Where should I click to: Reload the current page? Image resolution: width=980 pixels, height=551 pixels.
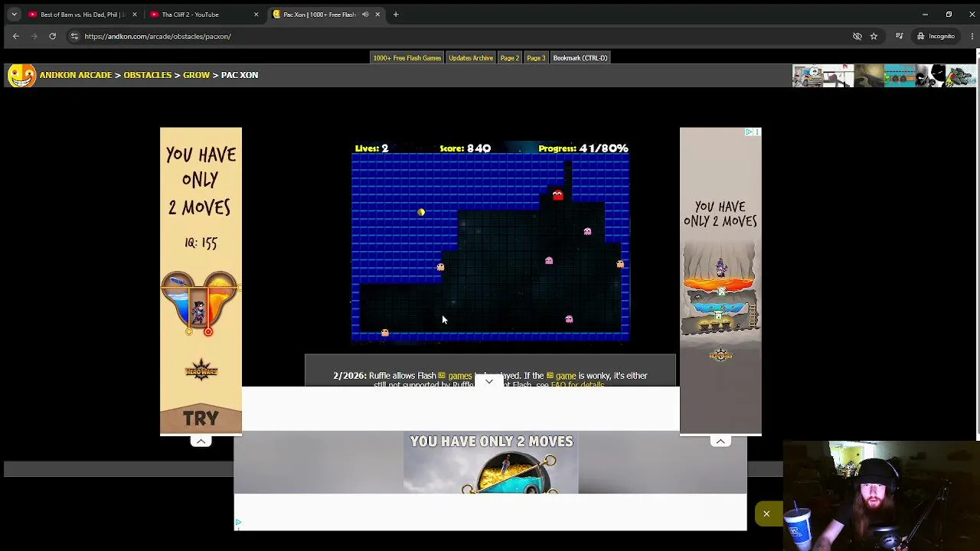pos(52,36)
